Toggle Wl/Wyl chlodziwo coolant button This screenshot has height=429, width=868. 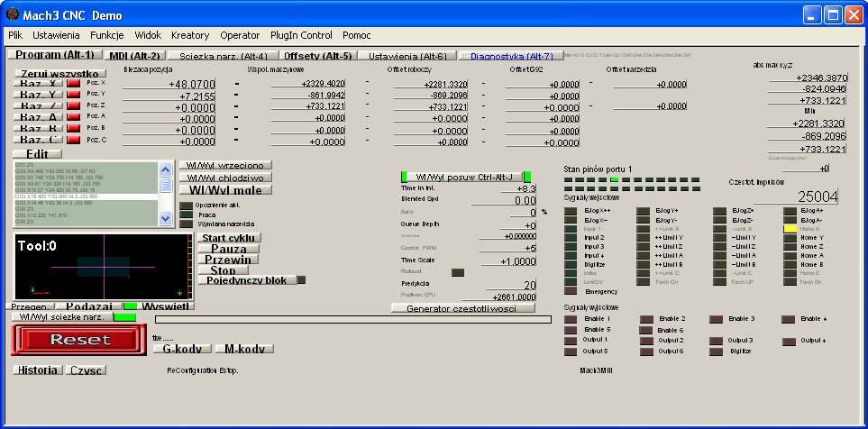pos(225,178)
